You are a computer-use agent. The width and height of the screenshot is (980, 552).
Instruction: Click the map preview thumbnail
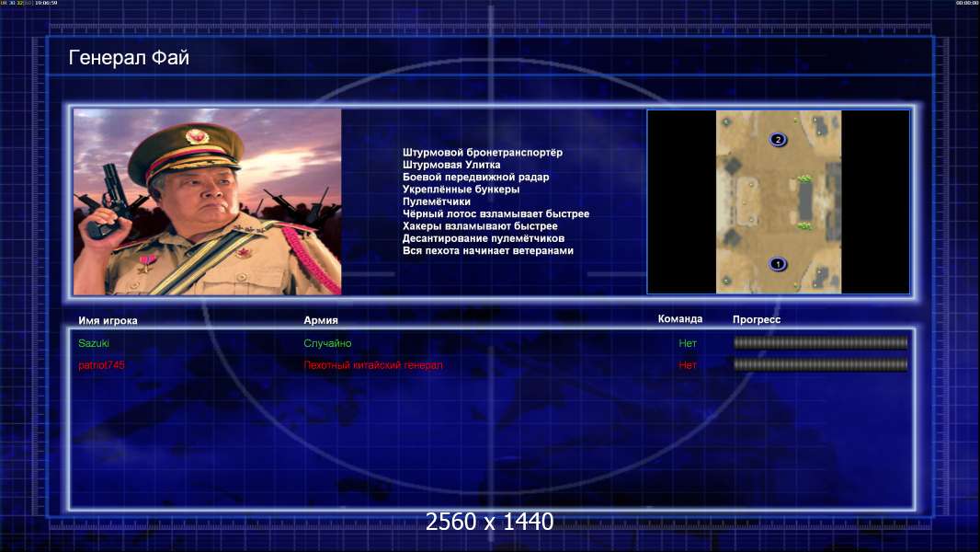click(778, 201)
